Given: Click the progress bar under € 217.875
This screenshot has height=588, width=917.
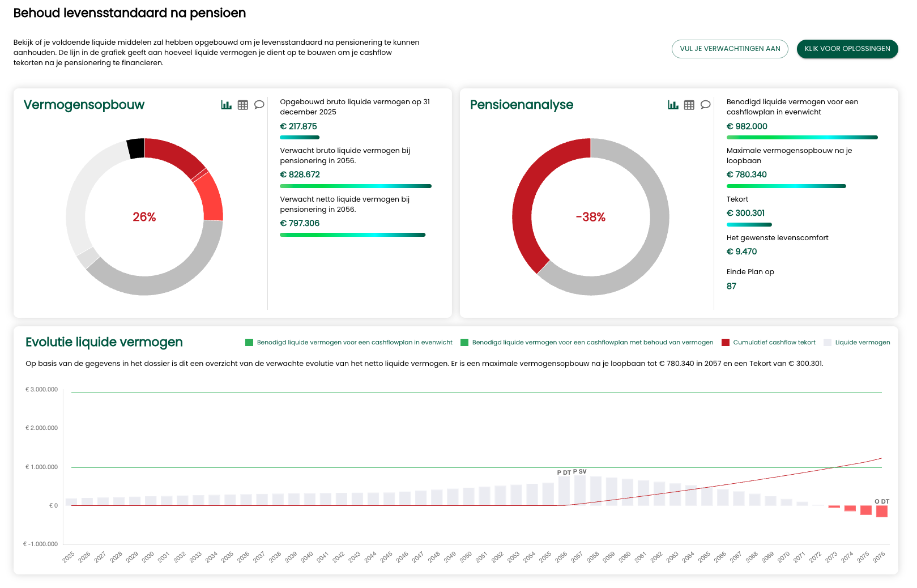Looking at the screenshot, I should [300, 138].
